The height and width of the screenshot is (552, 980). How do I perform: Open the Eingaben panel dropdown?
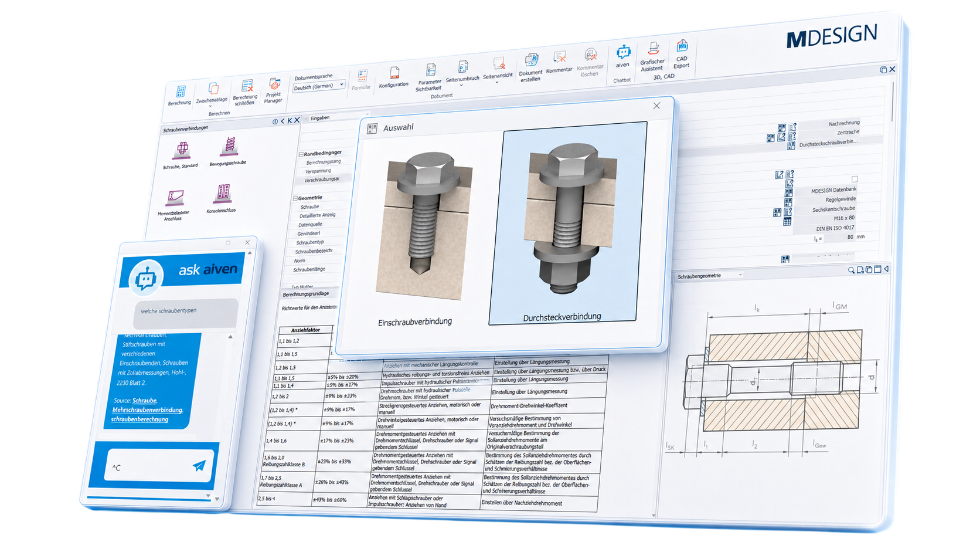pyautogui.click(x=367, y=114)
